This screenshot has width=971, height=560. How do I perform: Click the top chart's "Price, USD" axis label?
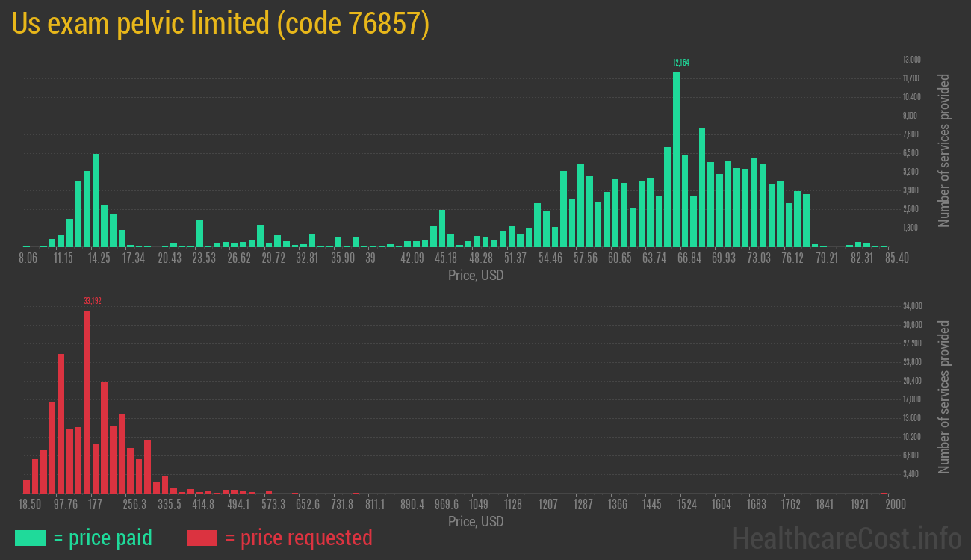476,276
